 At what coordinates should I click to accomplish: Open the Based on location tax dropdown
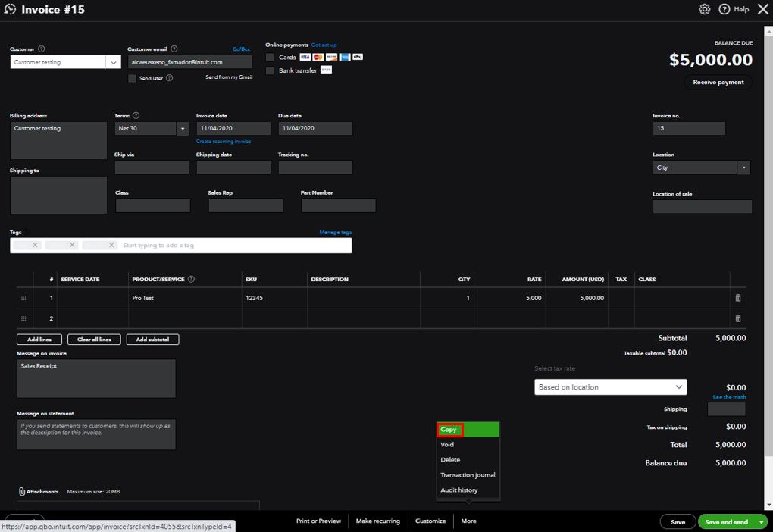[678, 387]
